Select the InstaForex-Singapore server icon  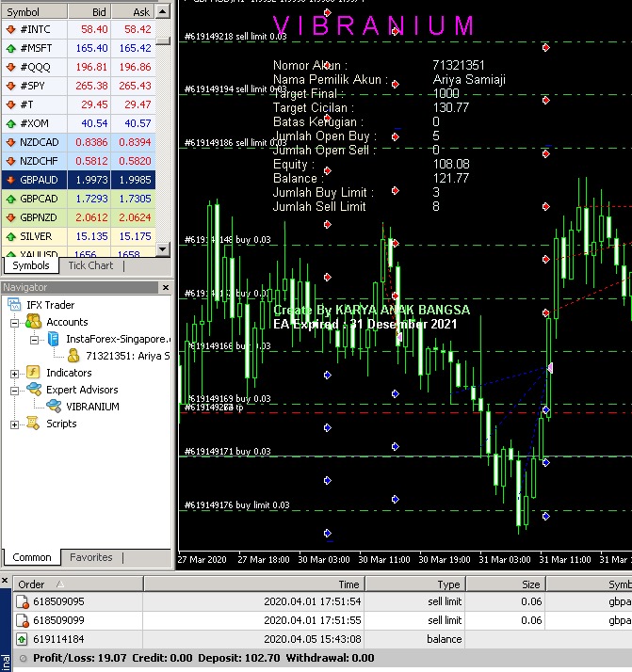(x=54, y=339)
